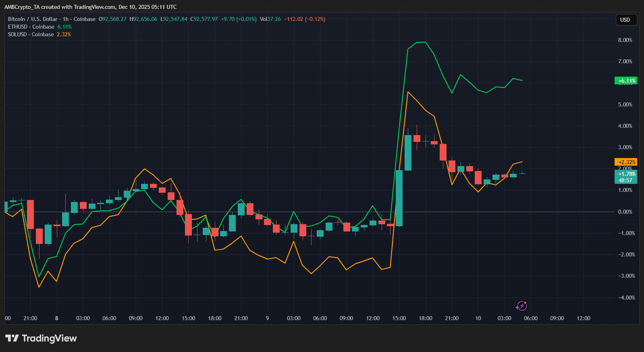644x352 pixels.
Task: Click the 0.00% level on price axis
Action: tap(625, 212)
